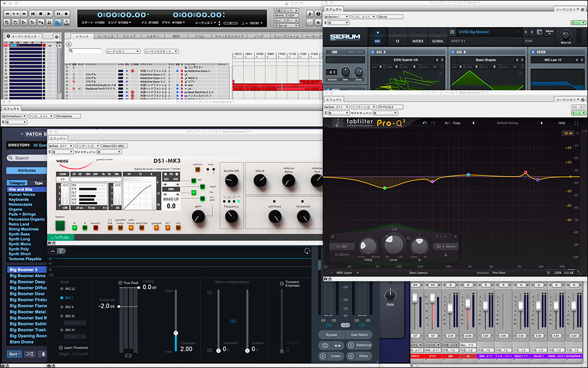Enable the Serum SUB oscillator

(329, 52)
